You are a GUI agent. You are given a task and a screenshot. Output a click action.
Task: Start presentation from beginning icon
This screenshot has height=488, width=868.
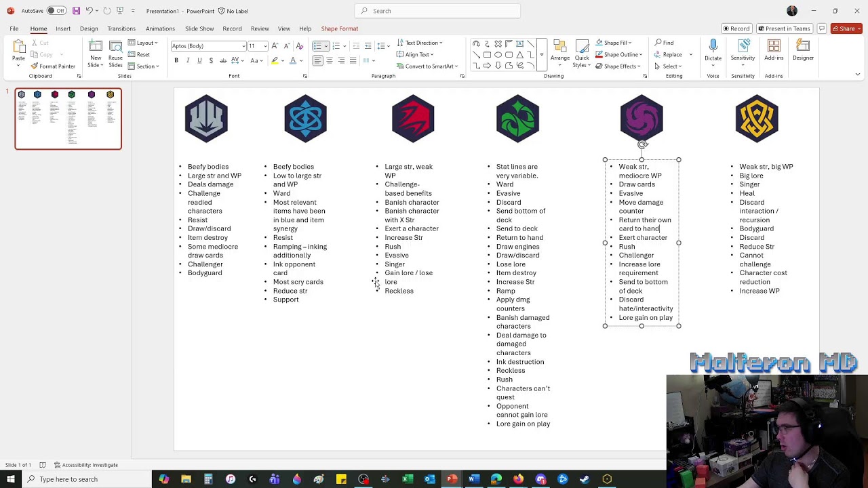click(120, 11)
